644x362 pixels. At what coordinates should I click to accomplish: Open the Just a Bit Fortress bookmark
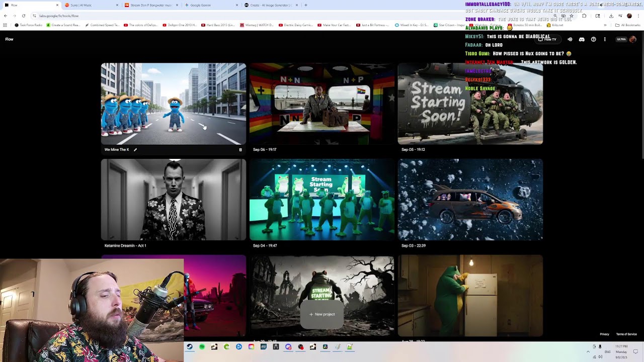(x=373, y=25)
